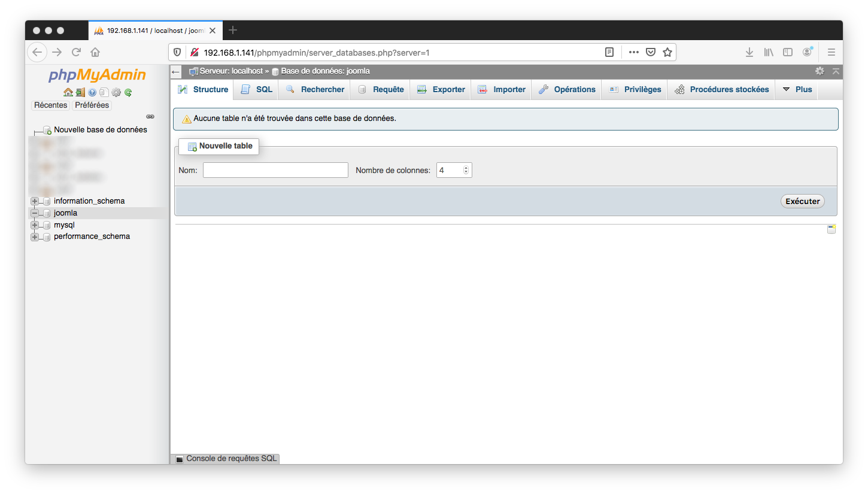Click the scroll-to-top chevron icon
The image size is (868, 494).
(x=836, y=71)
